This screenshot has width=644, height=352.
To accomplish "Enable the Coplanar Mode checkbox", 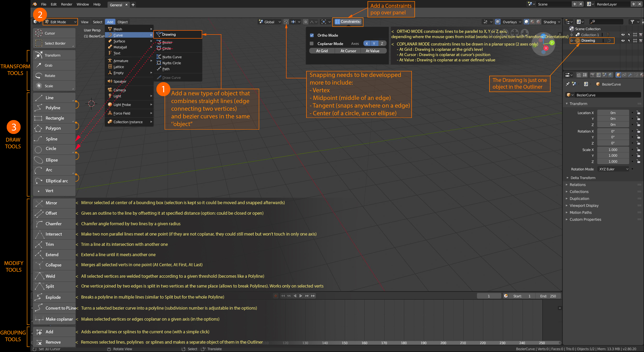I will pos(312,44).
